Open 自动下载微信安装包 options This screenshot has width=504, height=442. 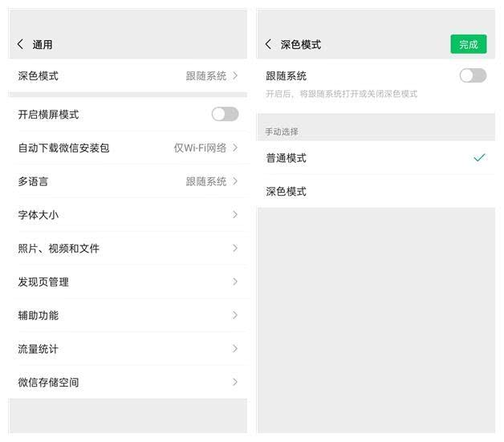pyautogui.click(x=128, y=148)
